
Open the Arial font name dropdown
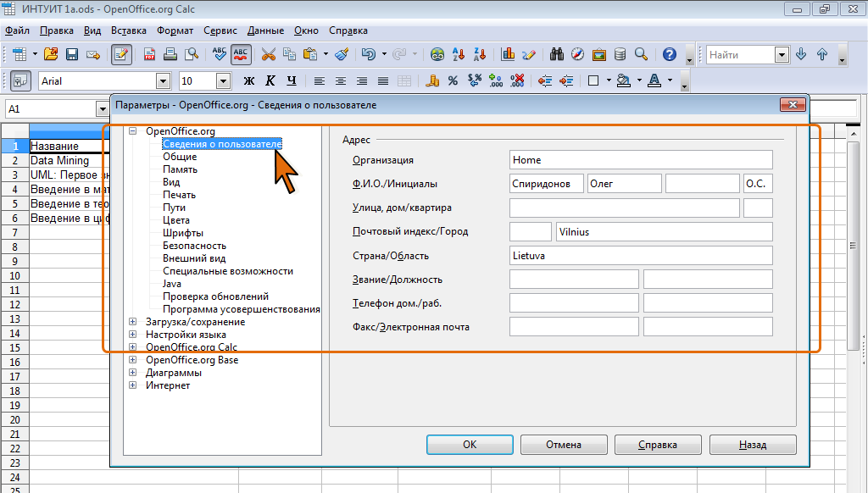pyautogui.click(x=163, y=81)
